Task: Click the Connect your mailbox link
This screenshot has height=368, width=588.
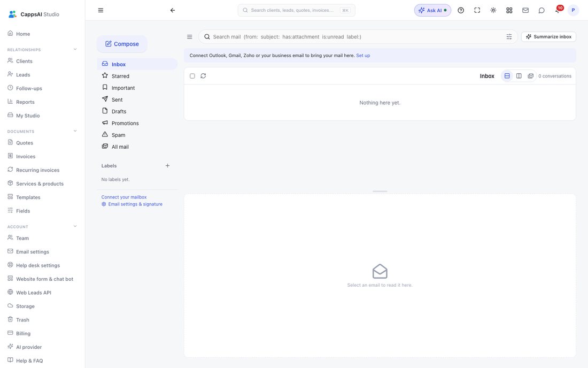Action: [124, 197]
